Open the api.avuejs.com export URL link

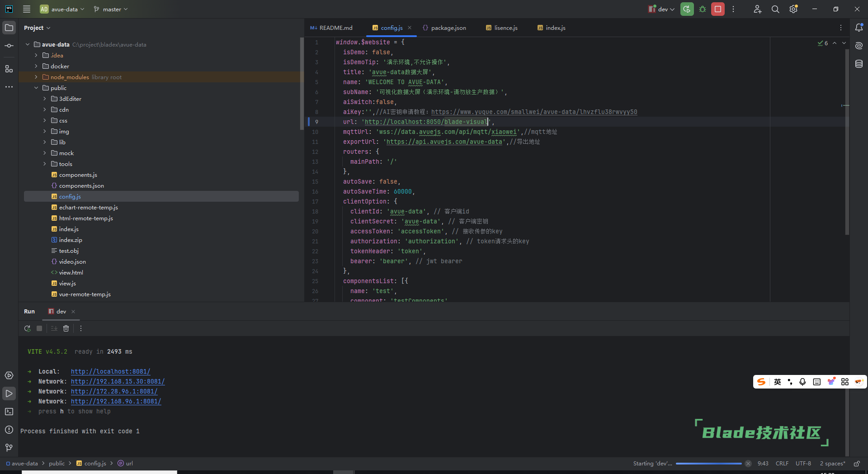(x=444, y=142)
